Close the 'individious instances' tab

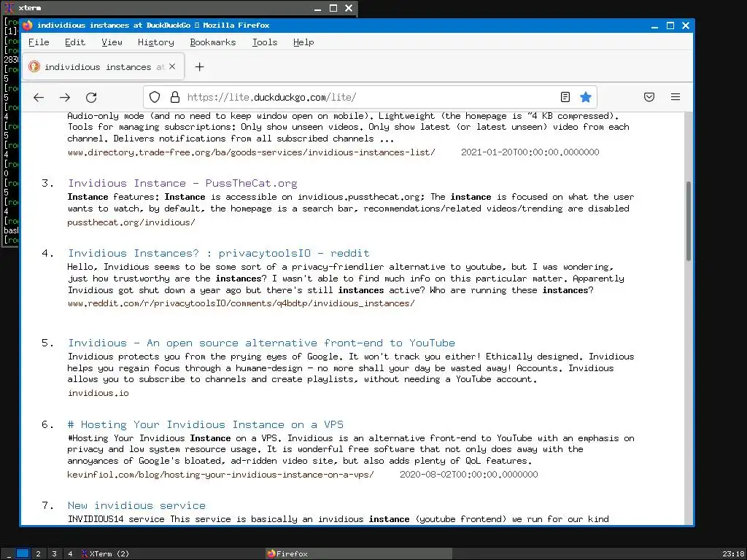point(172,66)
